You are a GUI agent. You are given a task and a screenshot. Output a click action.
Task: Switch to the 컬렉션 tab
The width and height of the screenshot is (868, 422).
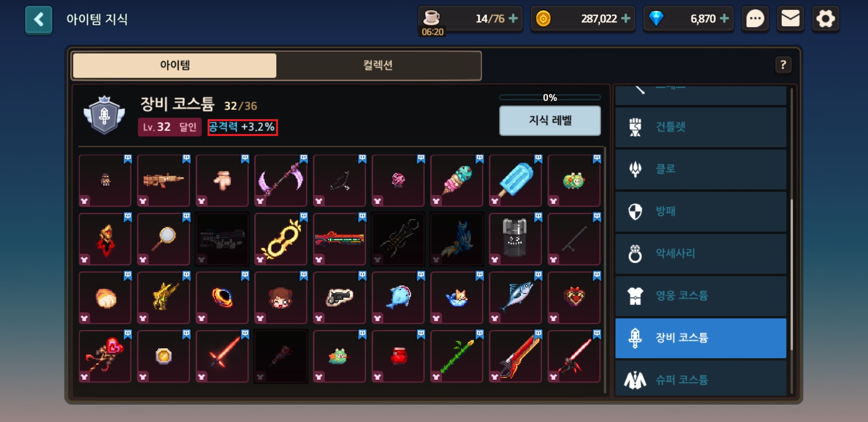click(378, 65)
